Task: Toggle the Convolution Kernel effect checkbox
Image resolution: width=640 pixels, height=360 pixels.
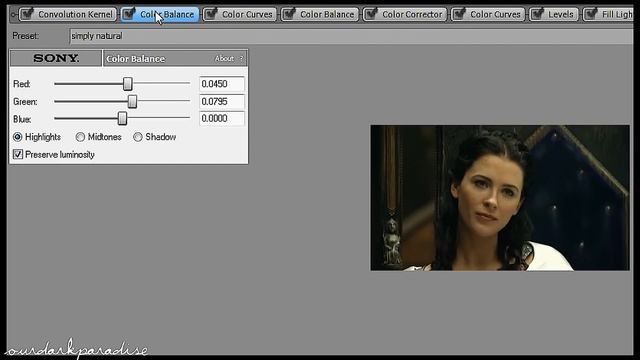Action: pos(27,14)
